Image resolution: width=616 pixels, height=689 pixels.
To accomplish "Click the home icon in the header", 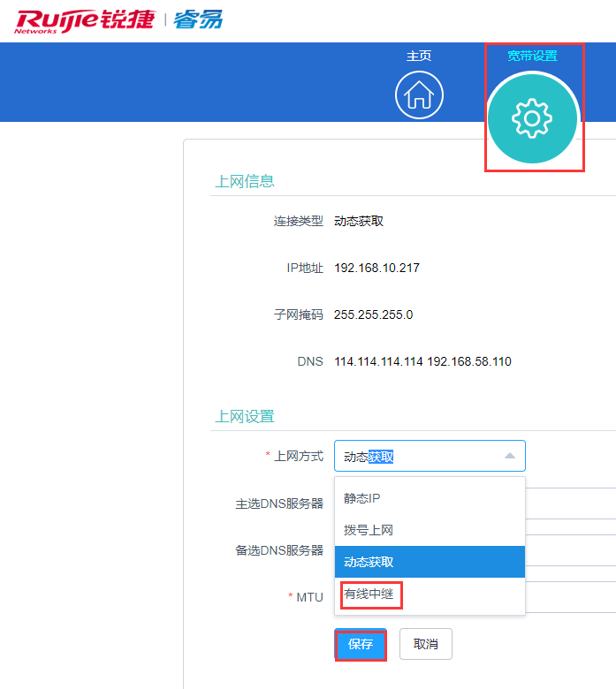I will click(x=419, y=95).
